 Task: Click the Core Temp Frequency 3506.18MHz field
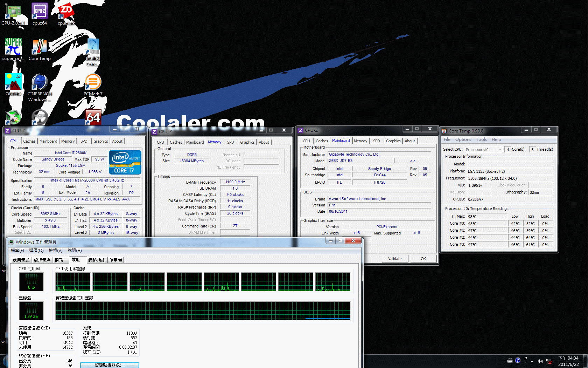coord(510,178)
